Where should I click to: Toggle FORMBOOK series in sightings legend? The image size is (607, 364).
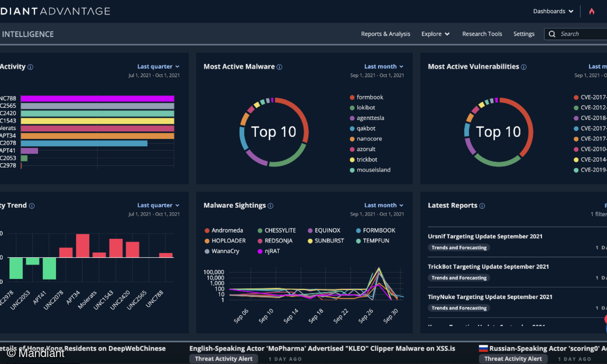pyautogui.click(x=375, y=231)
